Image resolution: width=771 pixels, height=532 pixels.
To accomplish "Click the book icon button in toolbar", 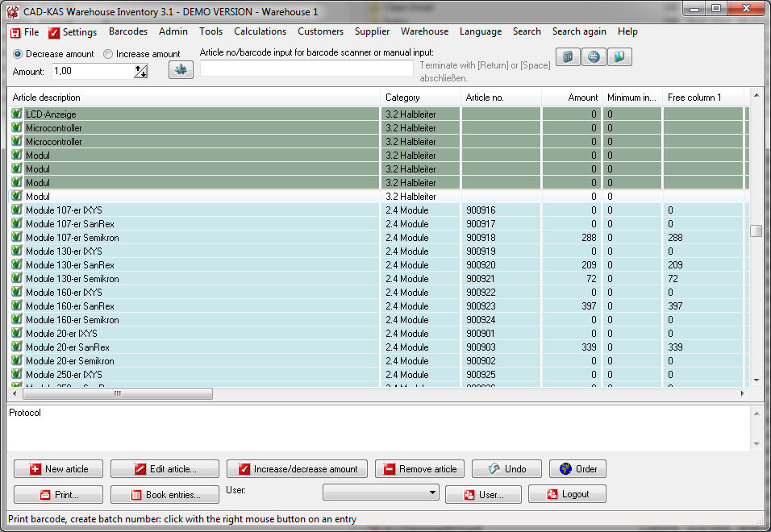I will [x=619, y=57].
